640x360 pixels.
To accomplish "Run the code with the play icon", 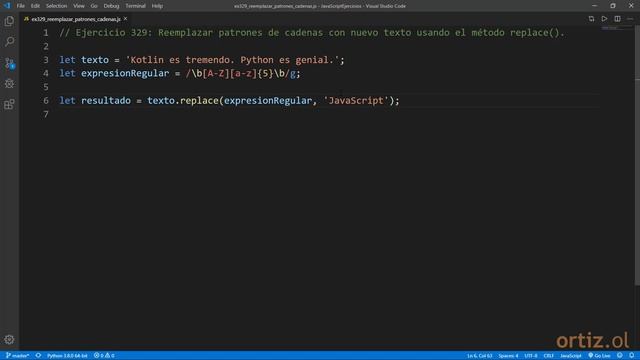I will (604, 19).
